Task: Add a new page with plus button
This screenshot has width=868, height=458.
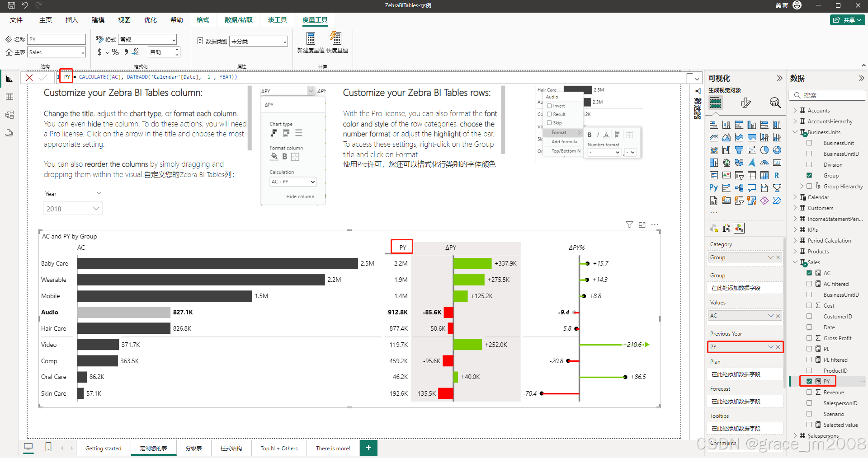Action: (x=368, y=448)
